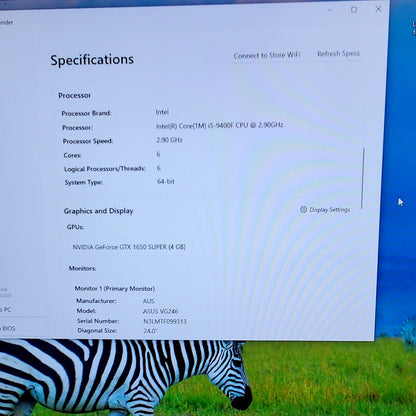The width and height of the screenshot is (416, 416).
Task: Click the vertical scrollbar thumb
Action: 363,178
